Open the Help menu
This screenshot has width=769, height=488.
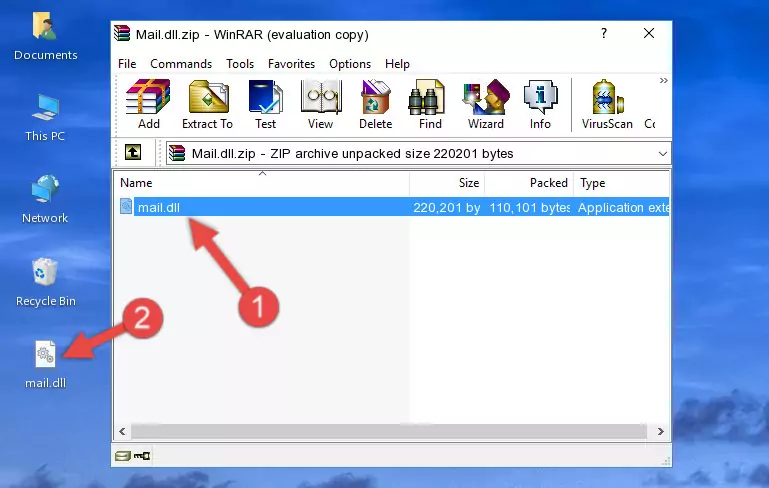pos(397,64)
